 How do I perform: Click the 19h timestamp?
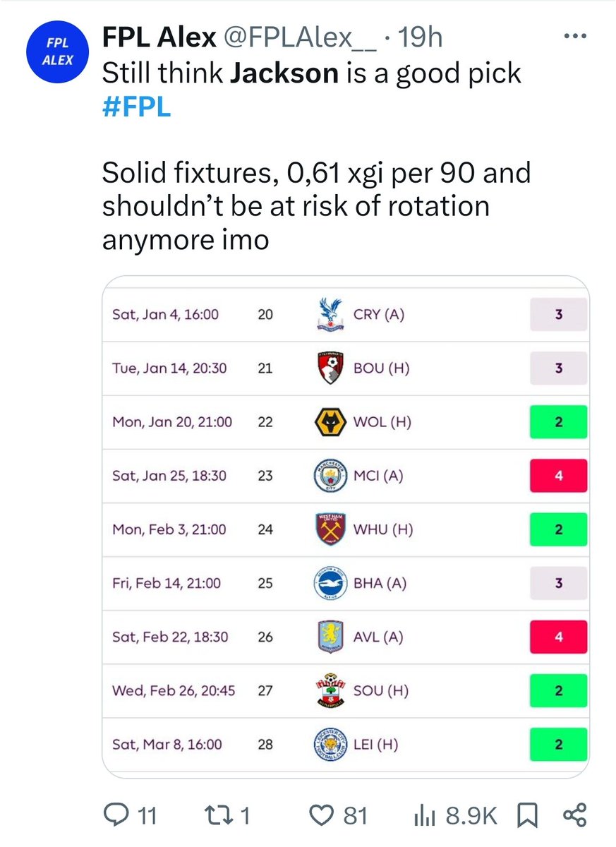(421, 38)
